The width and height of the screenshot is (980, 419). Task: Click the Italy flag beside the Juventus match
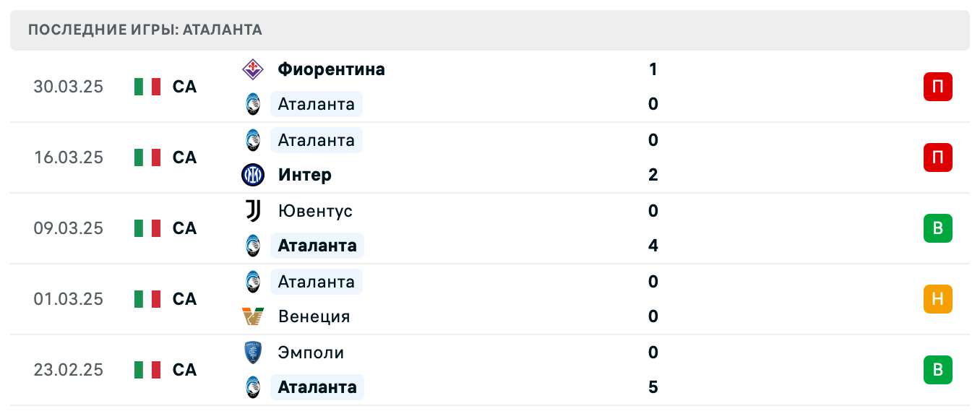147,228
